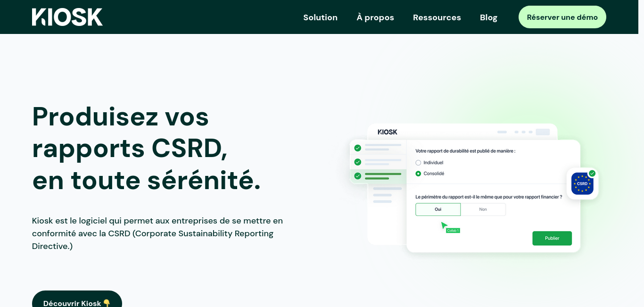
Task: Click the question "Le périmètre du rapport est-il le même"
Action: coord(488,197)
